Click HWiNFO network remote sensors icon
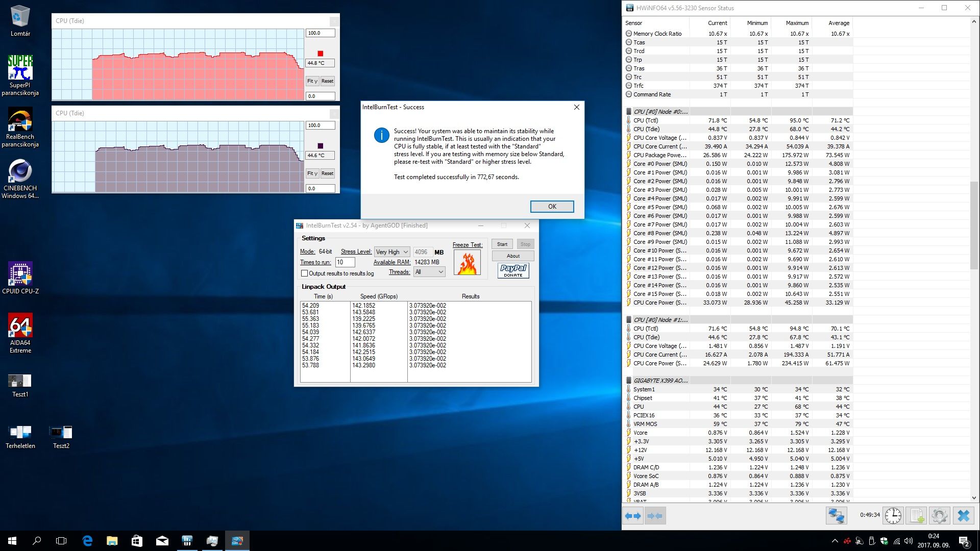 pyautogui.click(x=836, y=516)
